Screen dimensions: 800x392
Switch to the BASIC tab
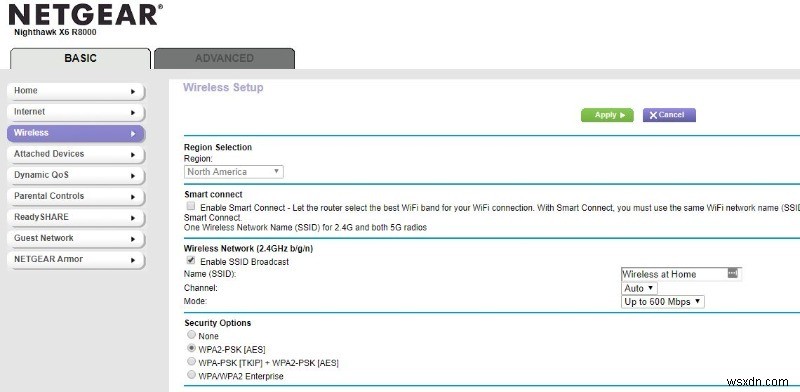(80, 58)
